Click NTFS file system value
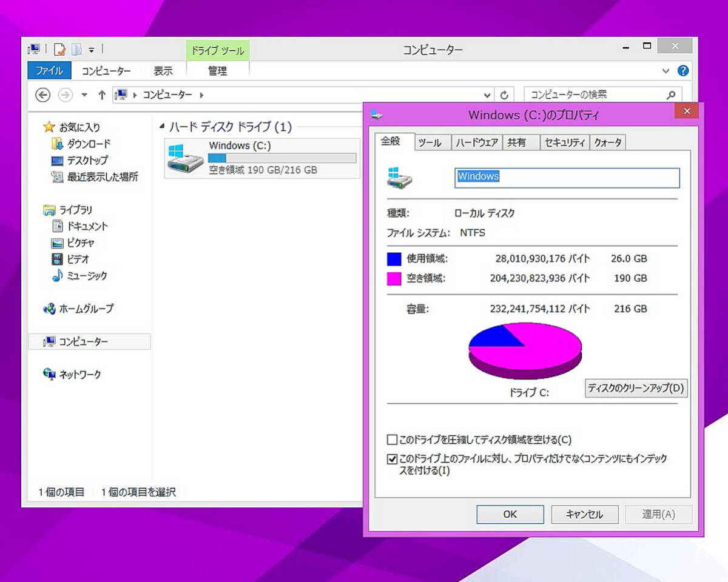Viewport: 728px width, 582px height. pyautogui.click(x=473, y=232)
